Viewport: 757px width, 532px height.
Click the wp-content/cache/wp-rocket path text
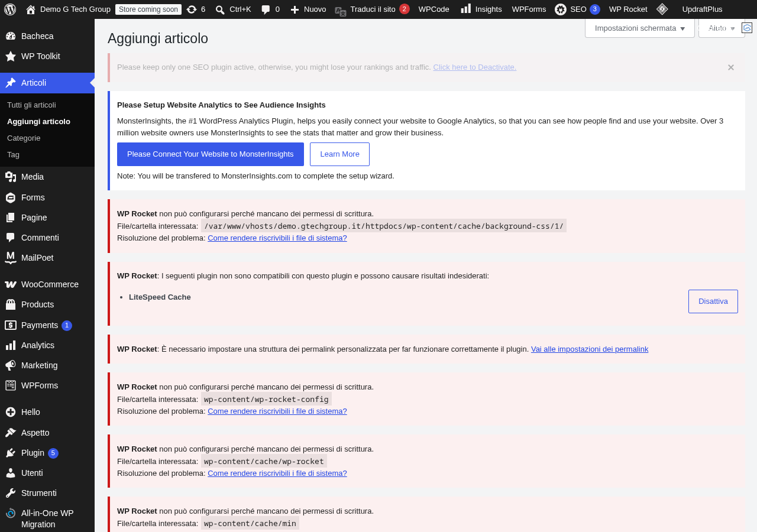[x=264, y=461]
